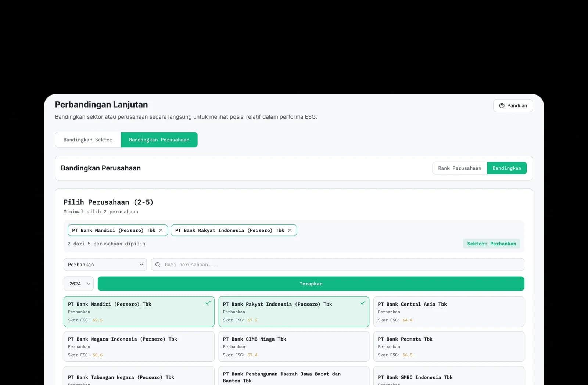The width and height of the screenshot is (588, 385).
Task: Click the Sektor: Perbankan badge
Action: (x=492, y=244)
